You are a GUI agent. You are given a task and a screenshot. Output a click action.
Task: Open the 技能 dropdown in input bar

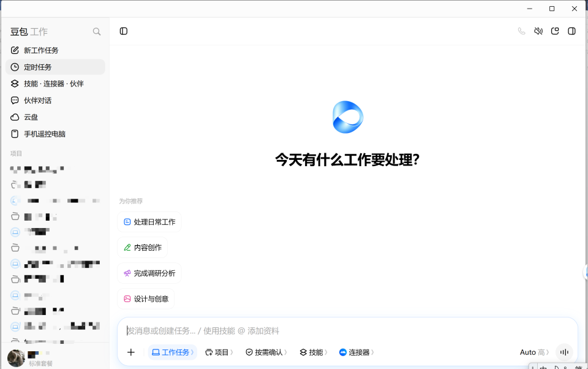click(x=314, y=352)
